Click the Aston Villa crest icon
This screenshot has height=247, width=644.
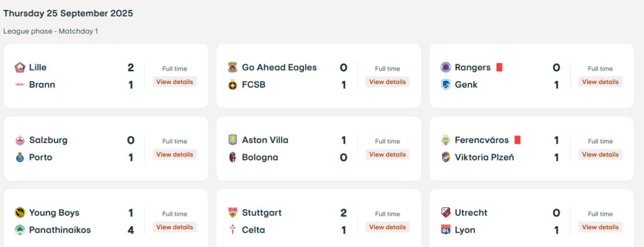(233, 140)
